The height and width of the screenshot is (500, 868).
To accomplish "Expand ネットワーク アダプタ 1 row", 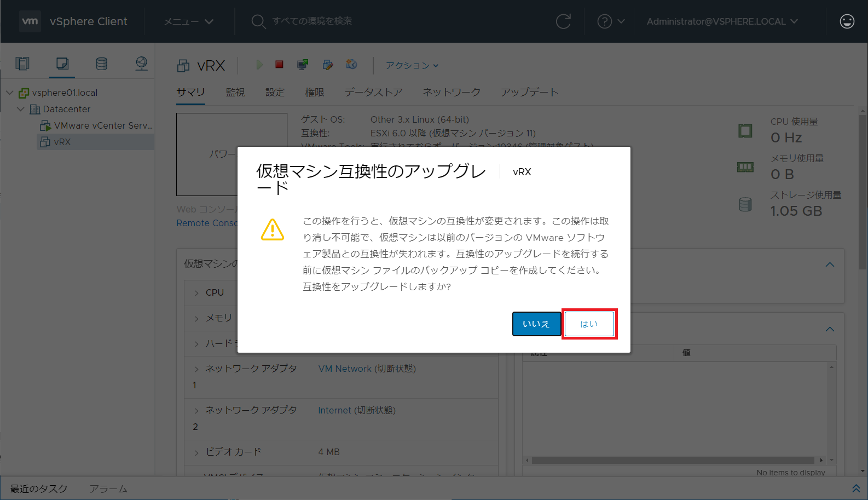I will (196, 369).
